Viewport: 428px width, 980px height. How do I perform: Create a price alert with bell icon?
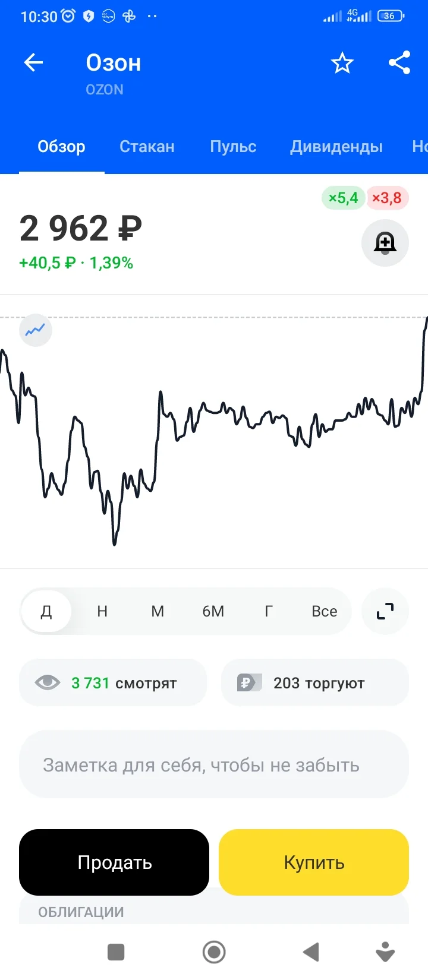(385, 242)
